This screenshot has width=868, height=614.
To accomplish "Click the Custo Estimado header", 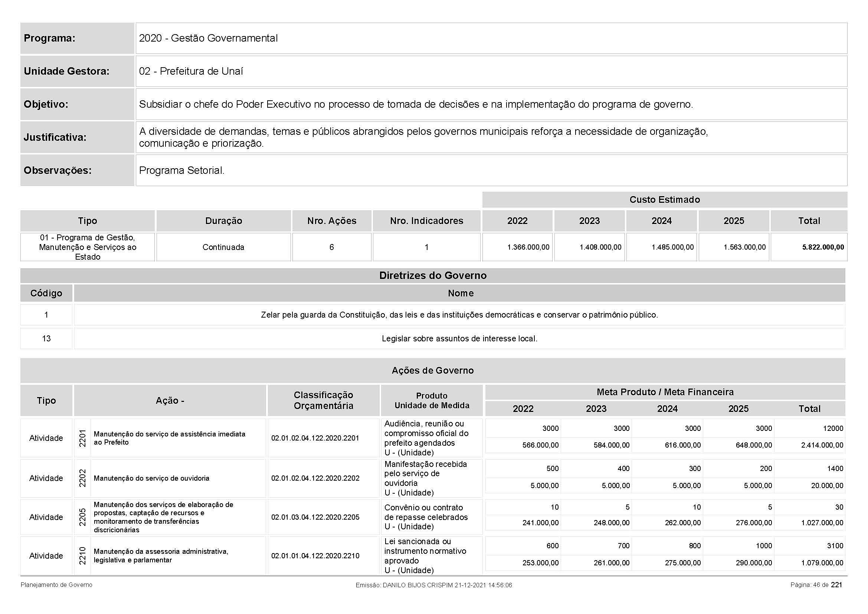I will pos(664,200).
